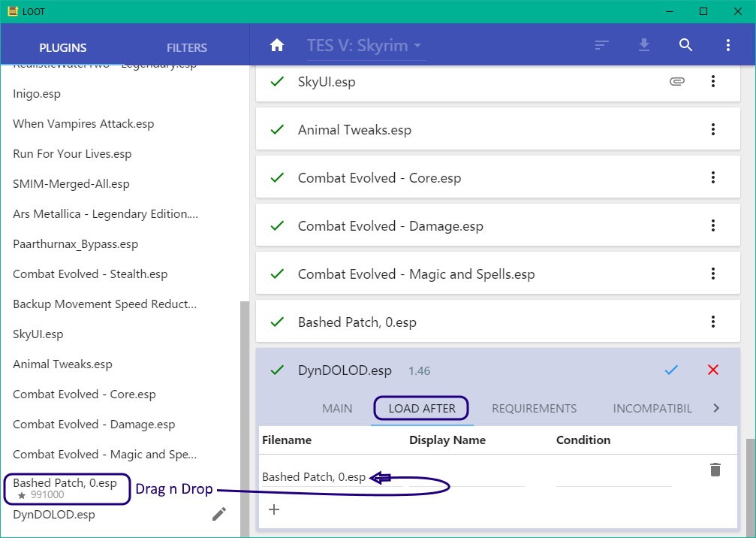Click the update masterlist download icon
The height and width of the screenshot is (538, 756).
[x=643, y=45]
